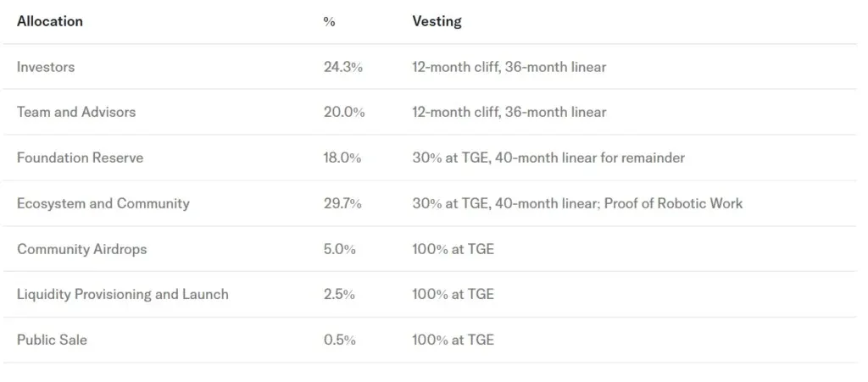Click the 2.5% percentage cell
868x382 pixels.
[340, 295]
